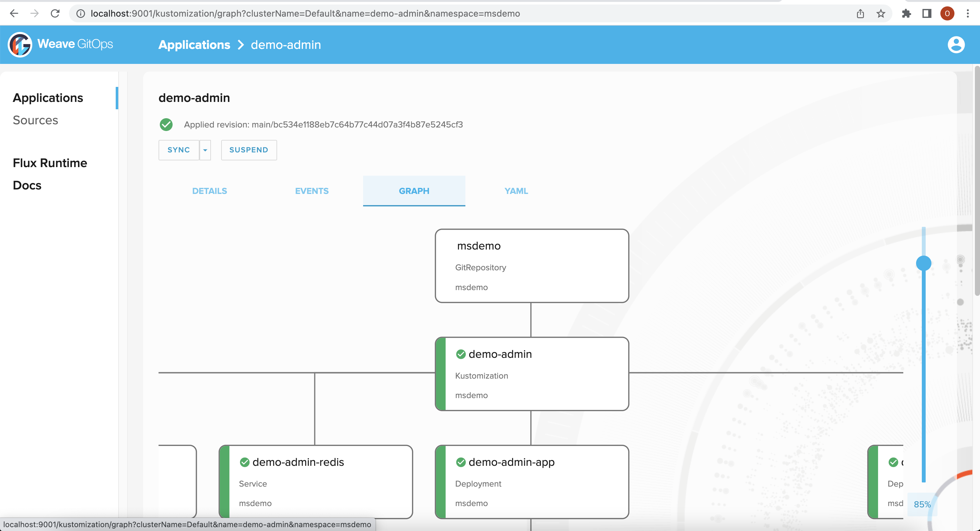Open Sources in the left navigation
Image resolution: width=980 pixels, height=531 pixels.
[x=35, y=120]
